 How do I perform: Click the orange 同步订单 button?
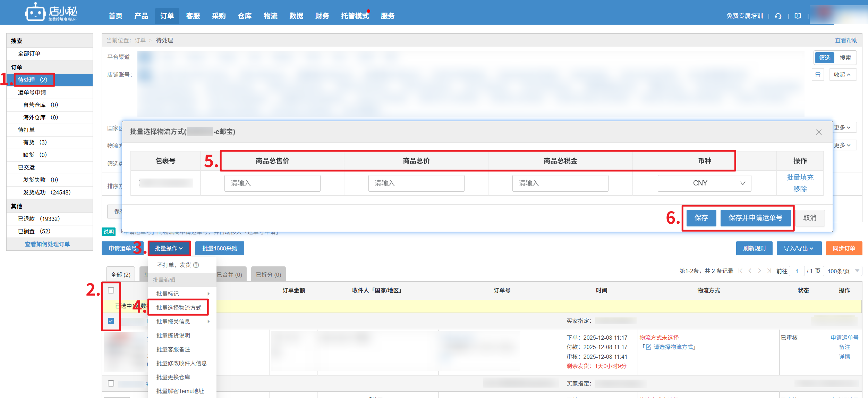coord(844,248)
